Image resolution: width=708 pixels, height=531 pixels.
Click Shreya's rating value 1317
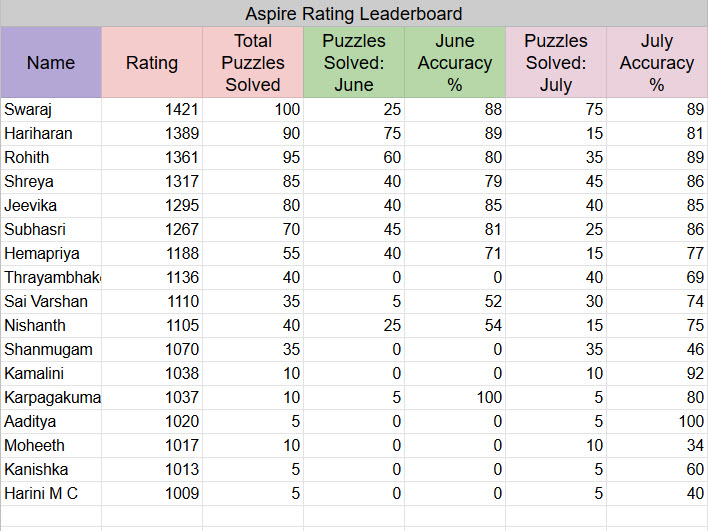pos(152,181)
